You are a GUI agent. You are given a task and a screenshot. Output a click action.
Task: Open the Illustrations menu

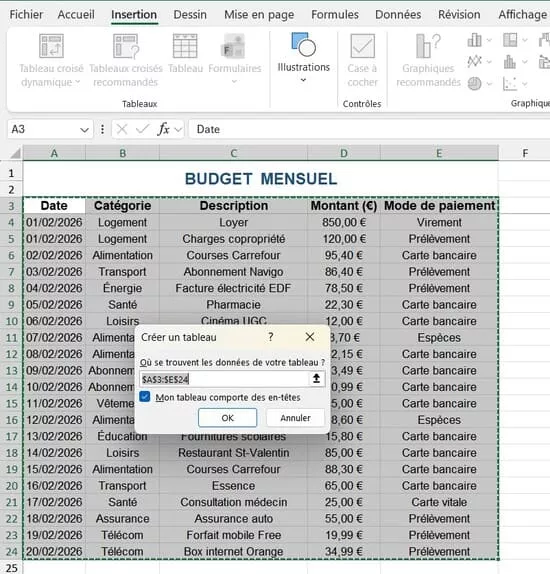point(304,58)
